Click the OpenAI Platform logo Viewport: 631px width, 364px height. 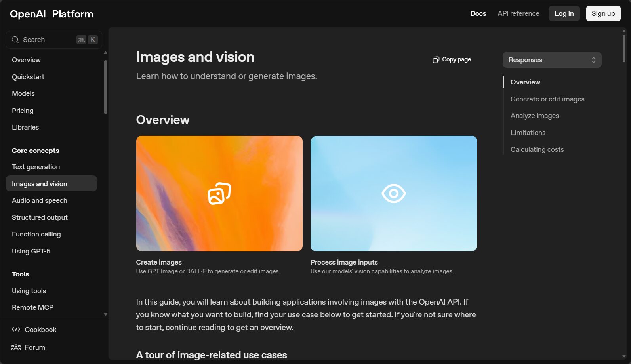point(51,14)
